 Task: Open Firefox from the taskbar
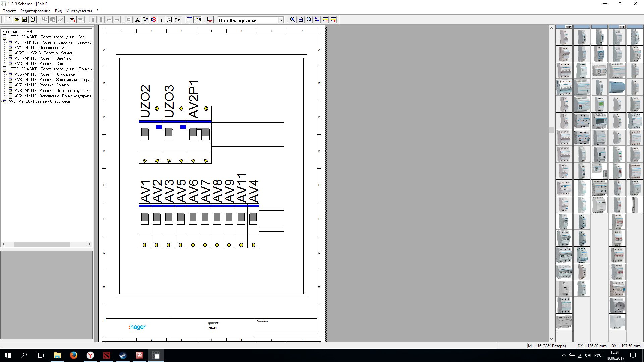[x=73, y=355]
